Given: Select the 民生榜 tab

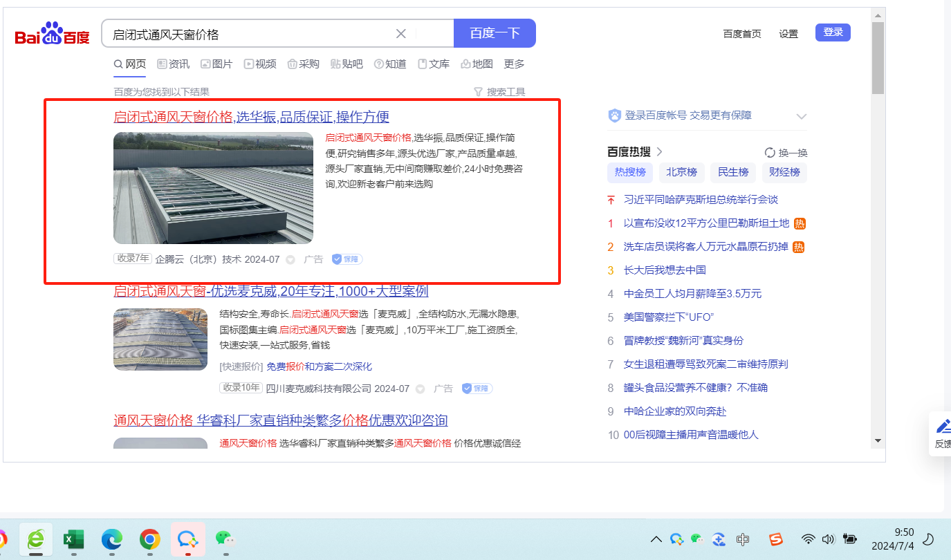Looking at the screenshot, I should pyautogui.click(x=733, y=172).
